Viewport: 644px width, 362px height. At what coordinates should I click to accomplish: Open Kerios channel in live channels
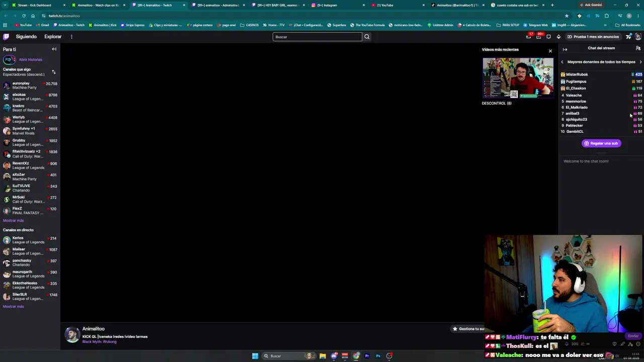(x=30, y=240)
